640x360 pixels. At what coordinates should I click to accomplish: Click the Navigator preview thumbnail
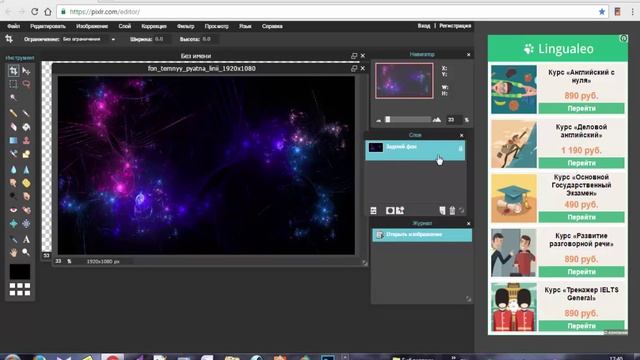(x=404, y=81)
